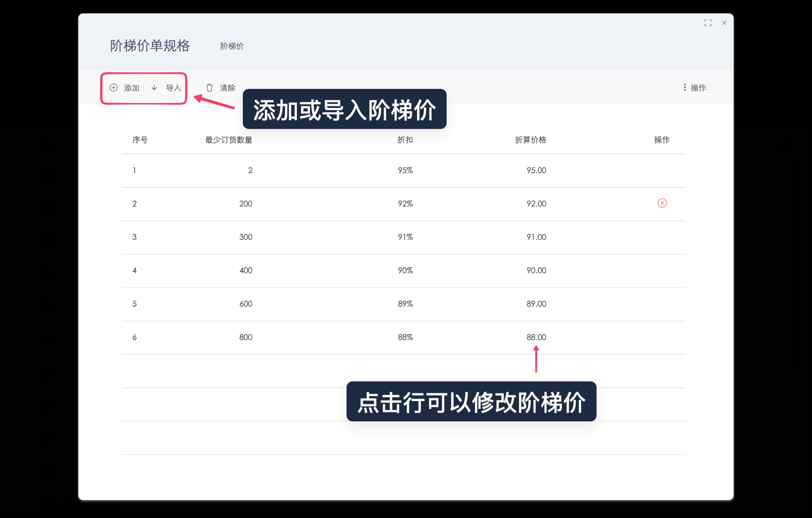The image size is (812, 518).
Task: Click the 添加 button to add a price tier
Action: 131,88
